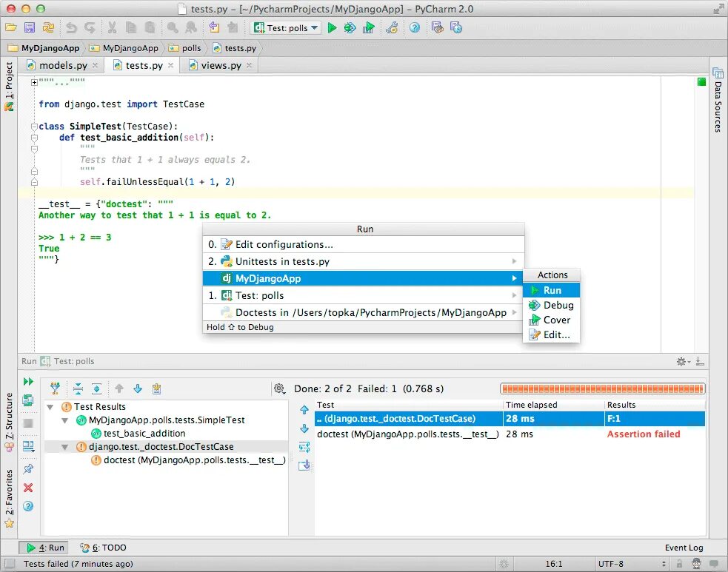The width and height of the screenshot is (728, 572).
Task: Jump to next failed test arrow
Action: click(x=138, y=388)
